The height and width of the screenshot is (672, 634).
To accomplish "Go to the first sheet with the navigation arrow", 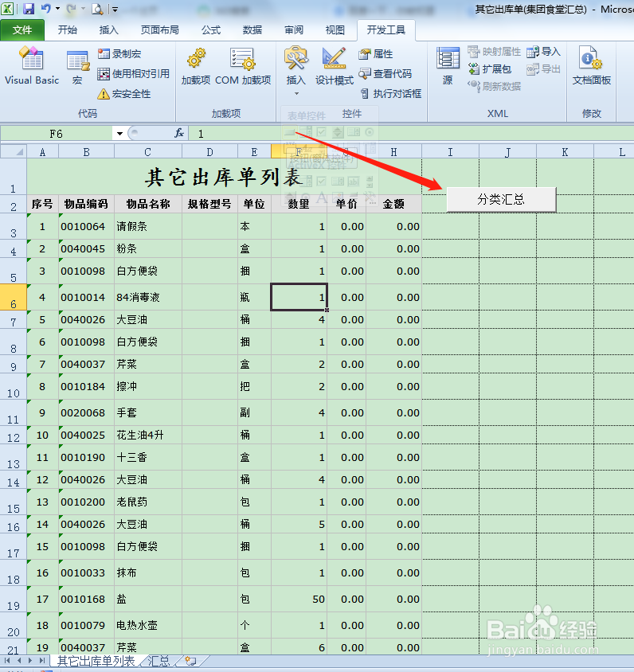I will [x=7, y=660].
